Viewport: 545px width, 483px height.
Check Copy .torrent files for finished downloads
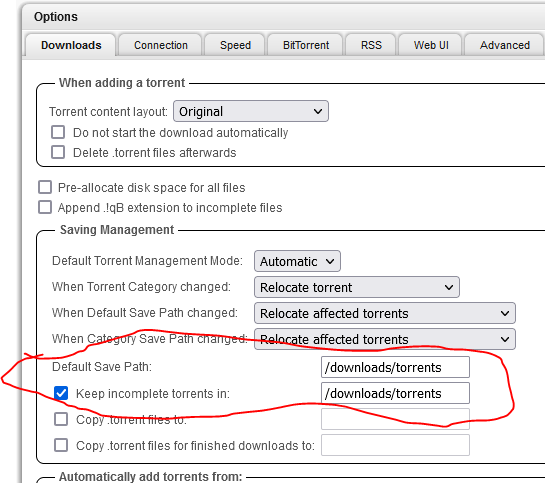coord(61,445)
